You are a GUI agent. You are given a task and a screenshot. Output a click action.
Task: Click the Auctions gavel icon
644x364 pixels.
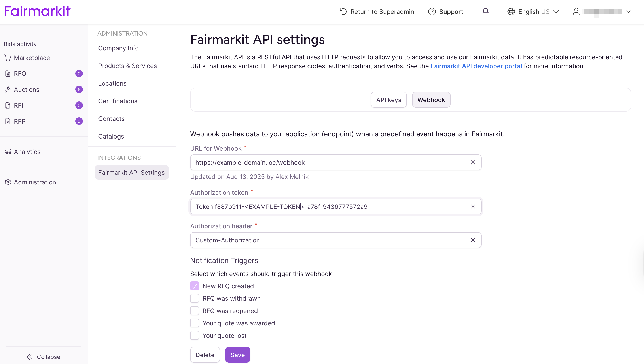[8, 90]
